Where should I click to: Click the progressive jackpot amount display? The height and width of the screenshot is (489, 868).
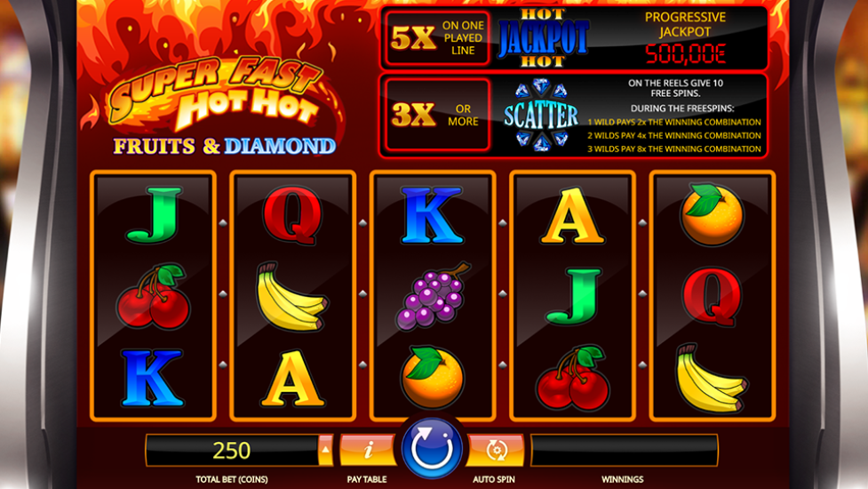tap(685, 53)
